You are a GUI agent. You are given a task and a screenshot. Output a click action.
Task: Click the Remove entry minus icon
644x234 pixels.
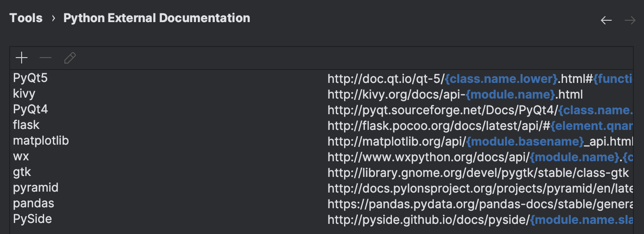[x=46, y=58]
